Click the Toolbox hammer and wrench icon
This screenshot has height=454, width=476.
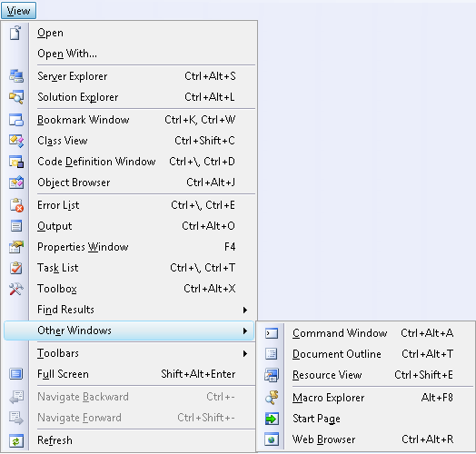click(16, 289)
